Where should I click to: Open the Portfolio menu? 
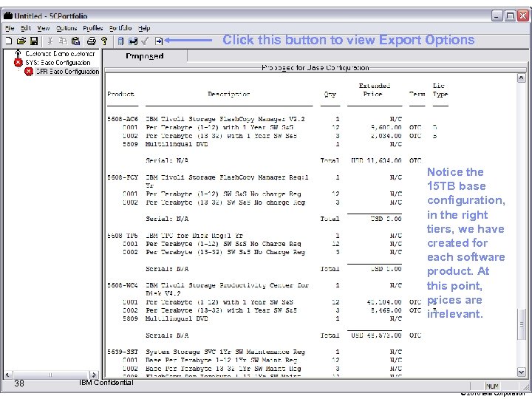120,28
